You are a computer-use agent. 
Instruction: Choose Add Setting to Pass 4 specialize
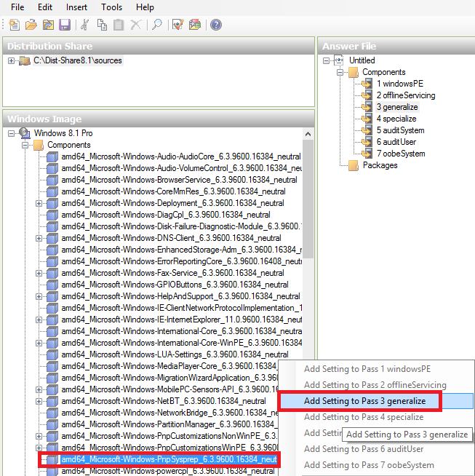tap(375, 417)
